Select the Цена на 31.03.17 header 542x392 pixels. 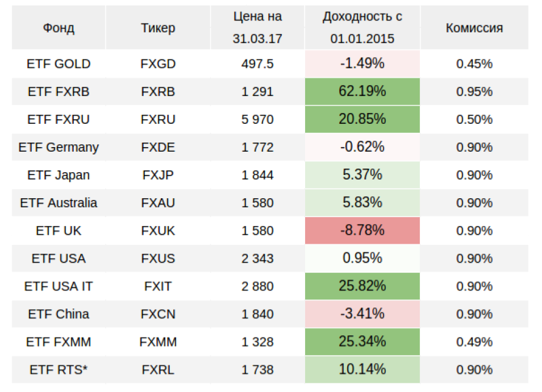[257, 28]
